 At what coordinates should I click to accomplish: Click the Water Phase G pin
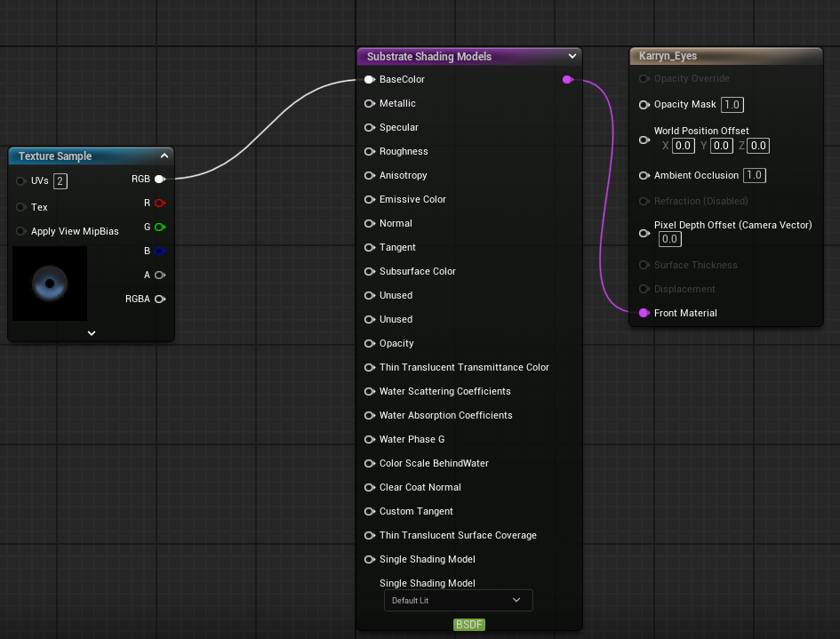pos(369,439)
